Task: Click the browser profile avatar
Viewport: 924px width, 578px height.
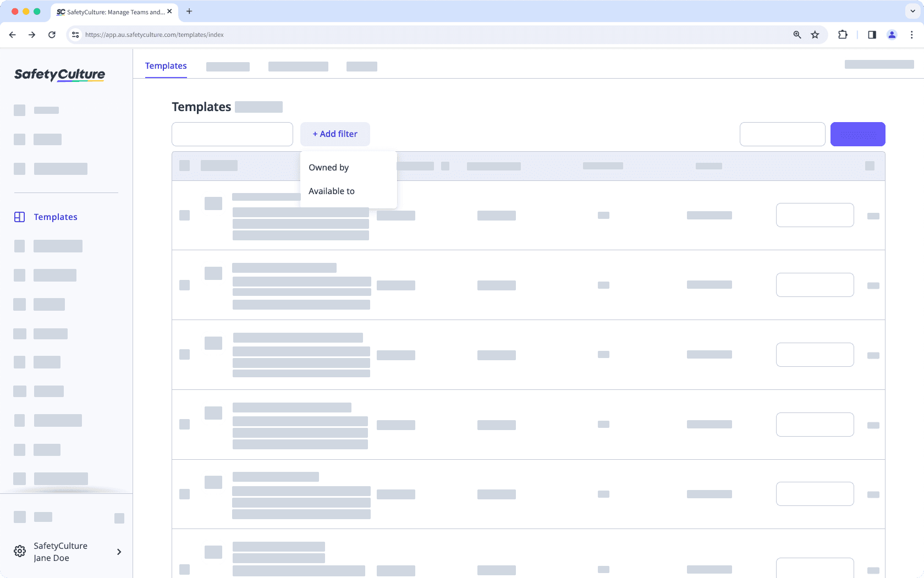Action: (892, 34)
